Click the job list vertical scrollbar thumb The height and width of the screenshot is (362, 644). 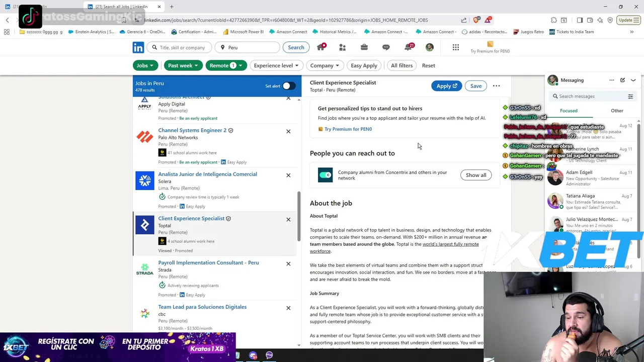click(x=299, y=216)
